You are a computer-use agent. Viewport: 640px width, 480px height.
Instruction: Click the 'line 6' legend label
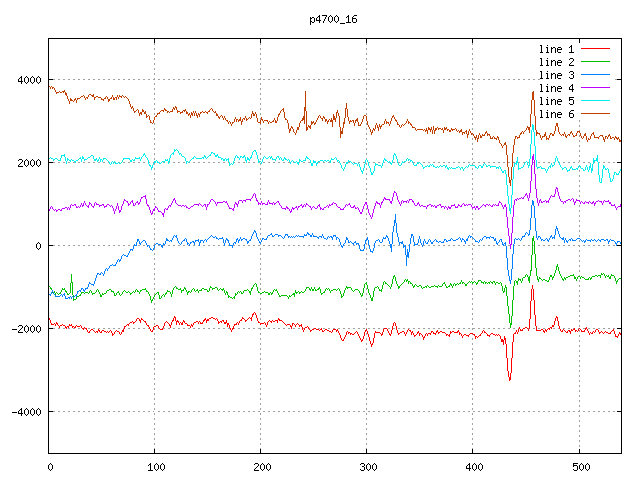(556, 114)
